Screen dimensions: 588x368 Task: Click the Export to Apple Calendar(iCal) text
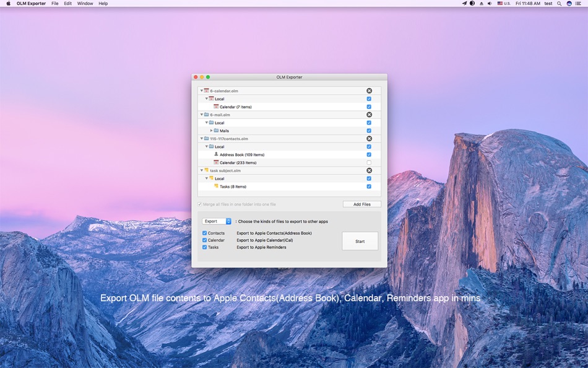pos(265,240)
